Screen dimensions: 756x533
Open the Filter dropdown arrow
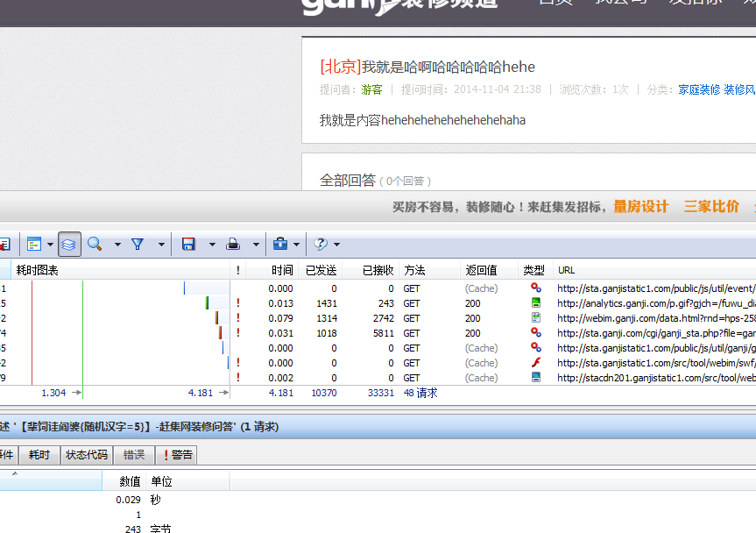(x=161, y=244)
